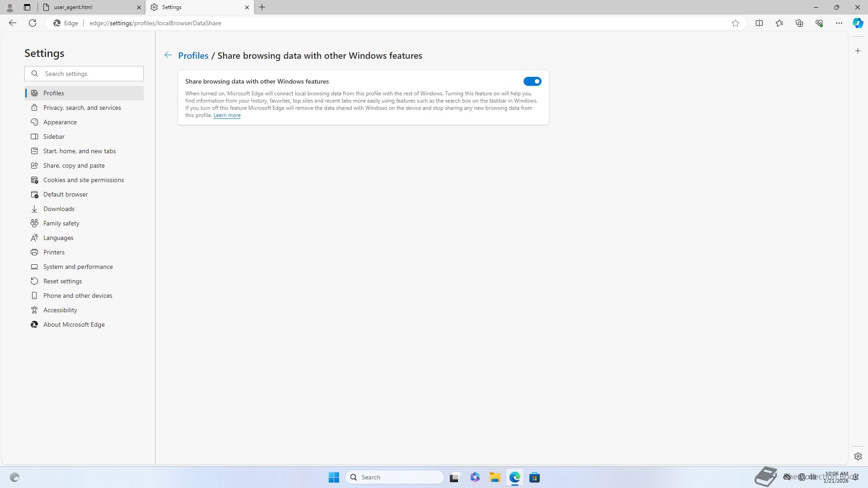Screen dimensions: 868x488
Task: Turn off Share browsing data toggle
Action: 532,81
